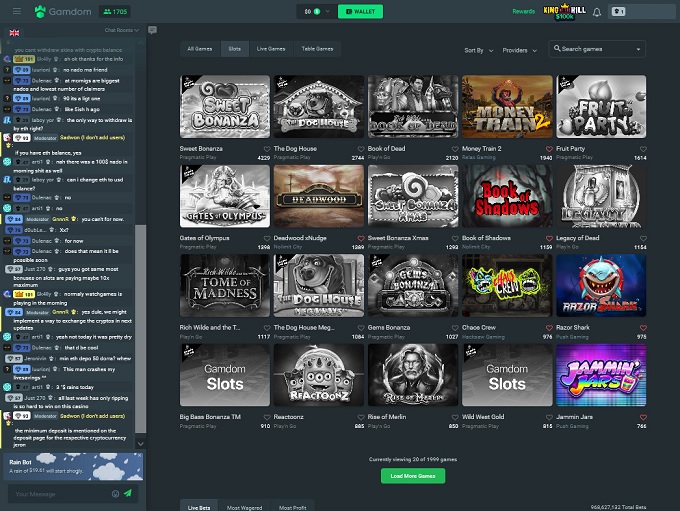Open Money Train 2 game thumbnail
The image size is (680, 511).
click(507, 107)
